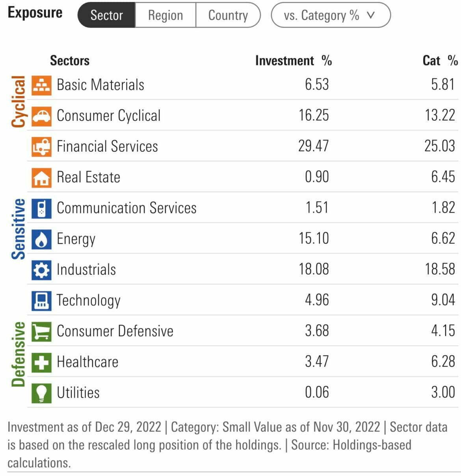This screenshot has width=461, height=476.
Task: Switch to the Region tab
Action: click(x=165, y=15)
